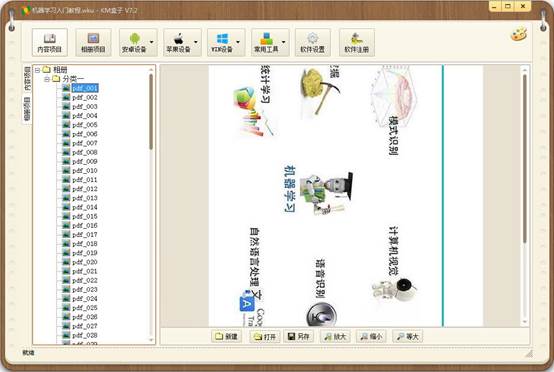The image size is (554, 372).
Task: Open 苹果设备 dropdown arrow
Action: coord(196,42)
